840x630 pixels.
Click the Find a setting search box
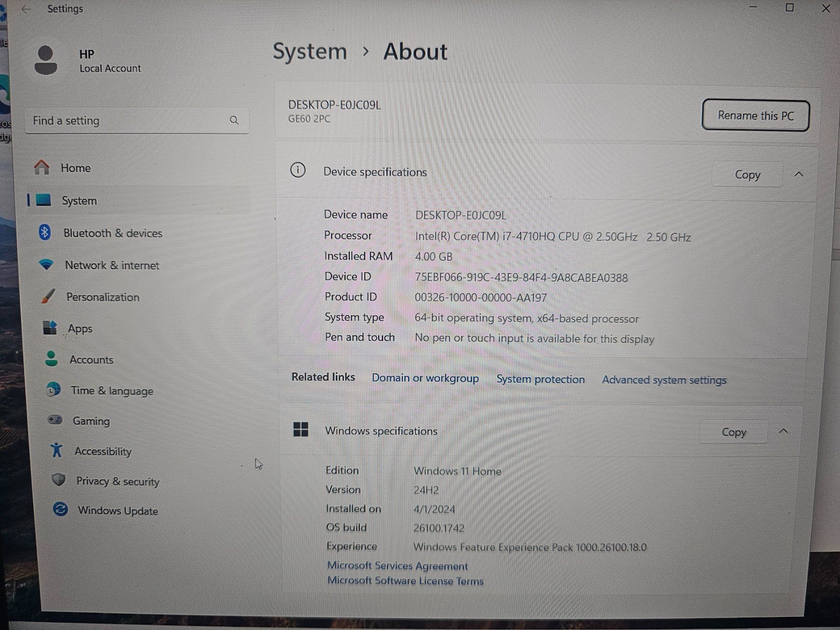coord(136,121)
